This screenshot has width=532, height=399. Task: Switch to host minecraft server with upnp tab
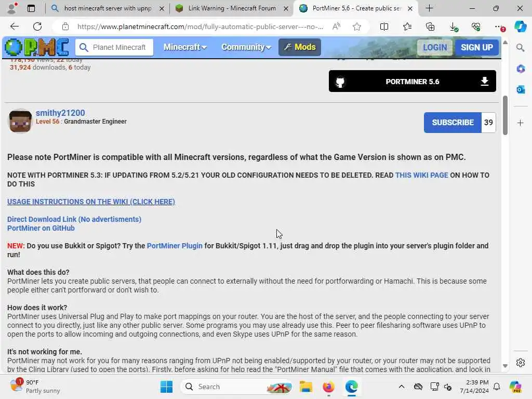tap(108, 8)
